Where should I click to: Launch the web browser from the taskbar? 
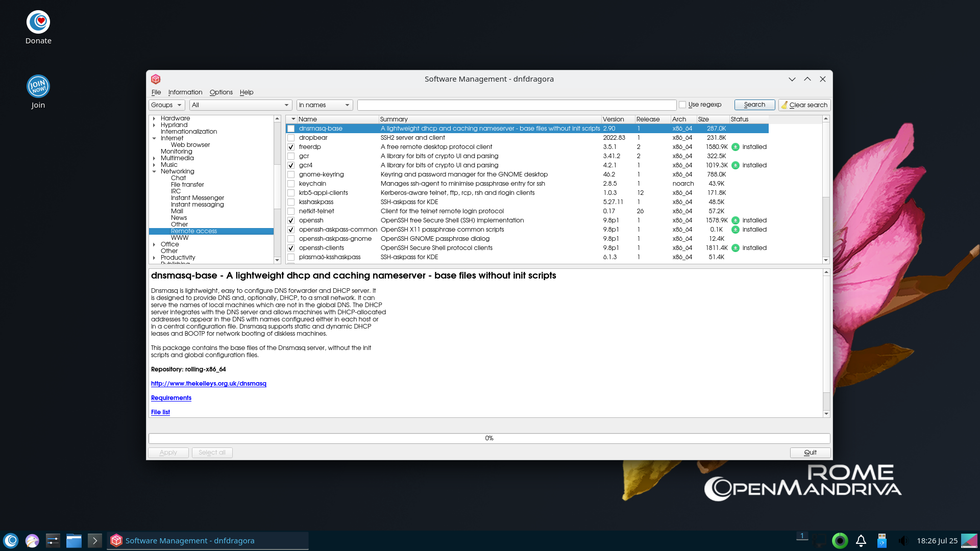pyautogui.click(x=32, y=540)
